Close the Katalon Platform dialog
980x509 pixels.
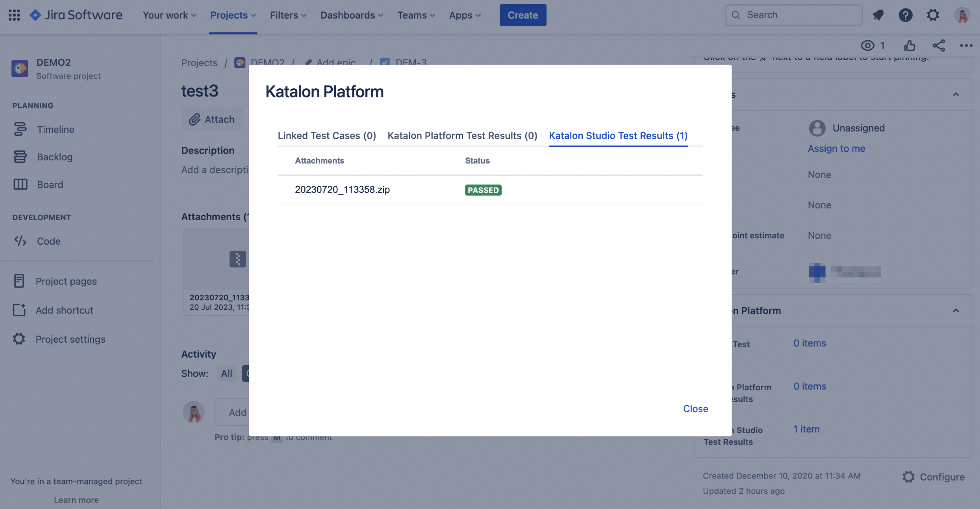pos(695,408)
